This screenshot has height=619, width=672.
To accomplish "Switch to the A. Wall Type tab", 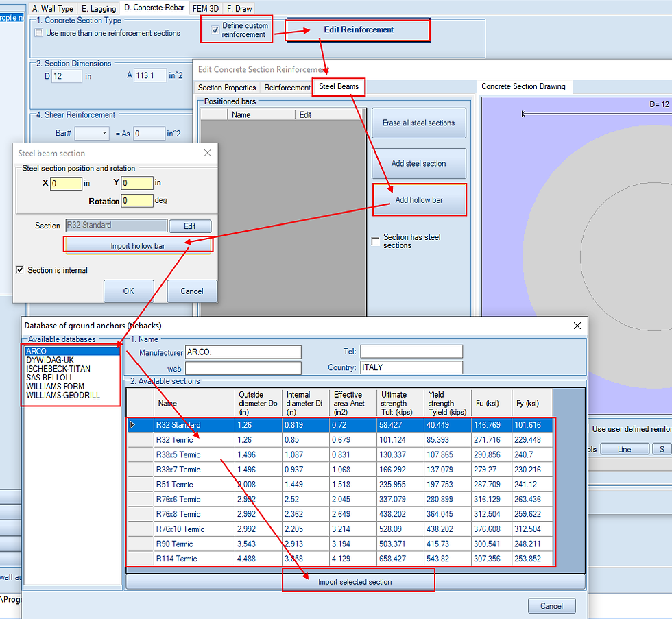I will (53, 8).
